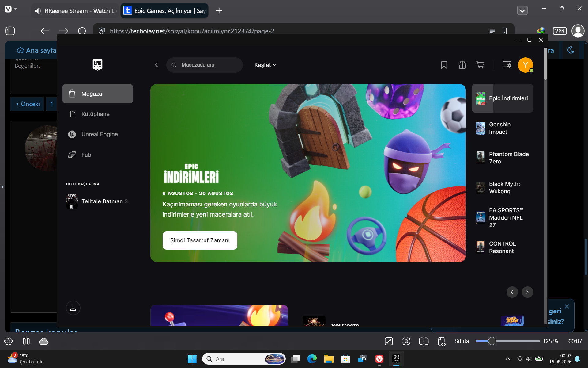The height and width of the screenshot is (368, 588).
Task: Show hidden system tray icons
Action: click(x=507, y=359)
